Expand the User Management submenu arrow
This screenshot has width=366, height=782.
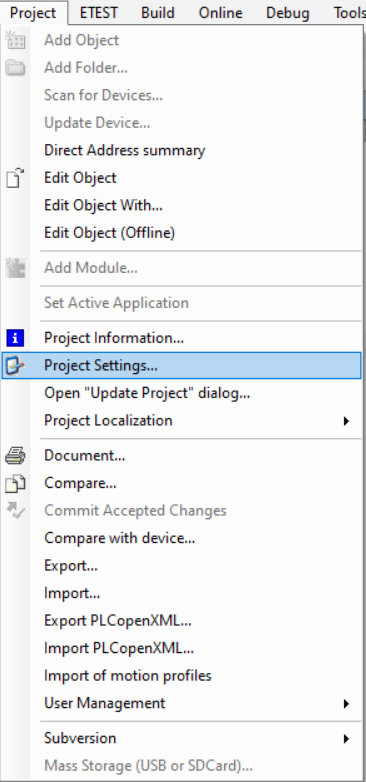(x=346, y=704)
